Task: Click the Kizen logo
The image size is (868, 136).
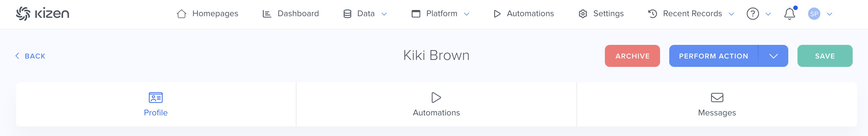Action: 42,13
